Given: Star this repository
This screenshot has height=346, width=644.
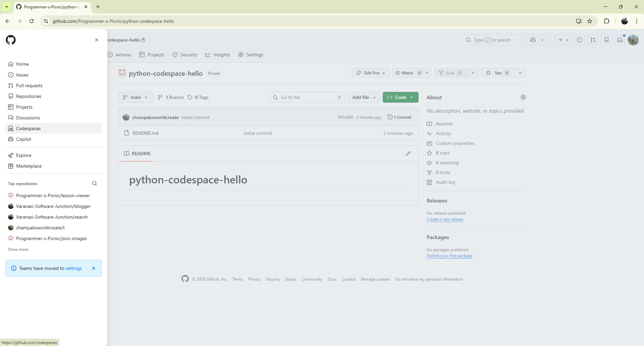Looking at the screenshot, I should (498, 73).
